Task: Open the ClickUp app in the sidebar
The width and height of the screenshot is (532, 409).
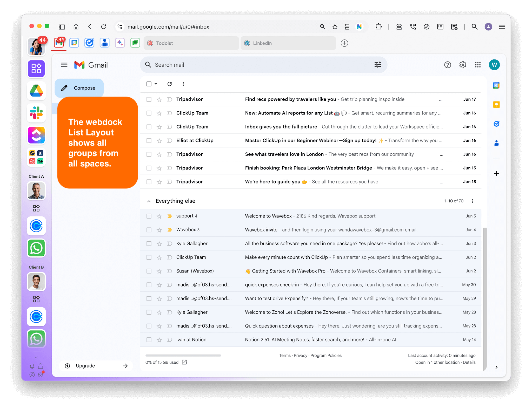Action: [36, 135]
